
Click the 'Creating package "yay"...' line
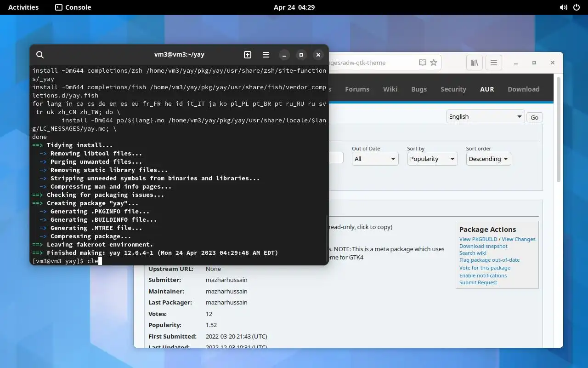85,203
